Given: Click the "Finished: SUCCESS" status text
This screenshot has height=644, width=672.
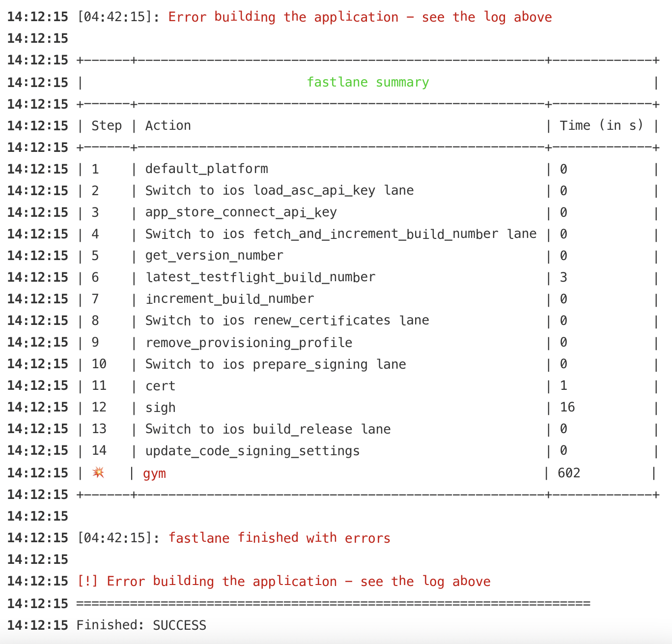Looking at the screenshot, I should 141,625.
